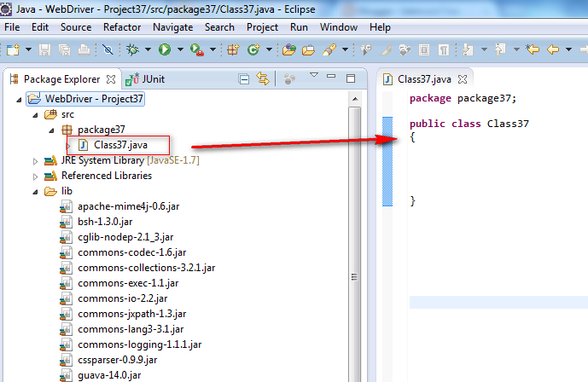Open the Run menu
Image resolution: width=588 pixels, height=382 pixels.
coord(299,27)
